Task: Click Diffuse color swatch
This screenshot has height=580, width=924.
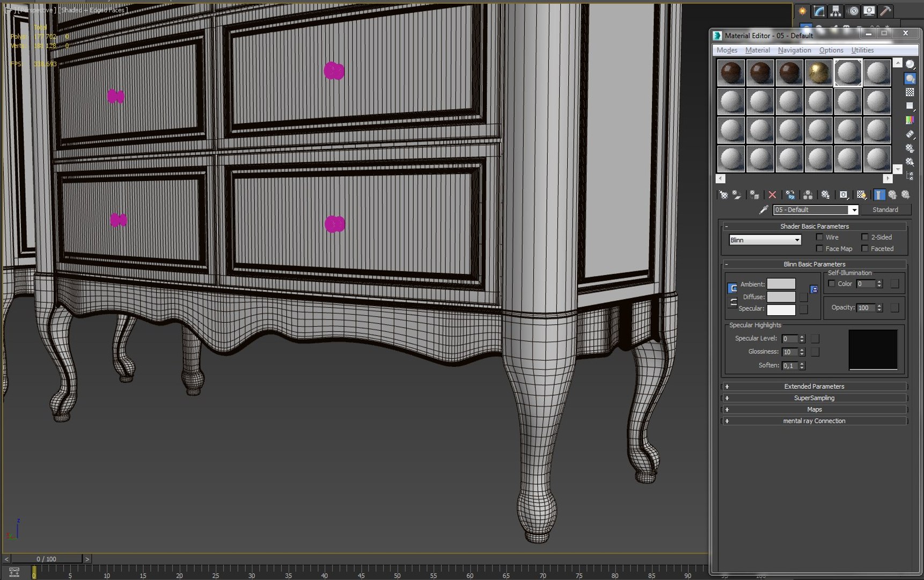Action: point(781,296)
